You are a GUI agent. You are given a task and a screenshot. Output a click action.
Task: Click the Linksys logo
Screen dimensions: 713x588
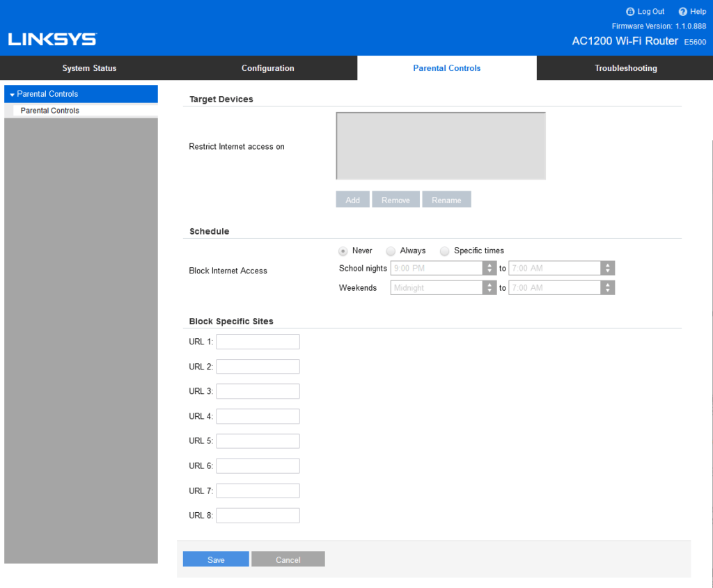tap(52, 40)
